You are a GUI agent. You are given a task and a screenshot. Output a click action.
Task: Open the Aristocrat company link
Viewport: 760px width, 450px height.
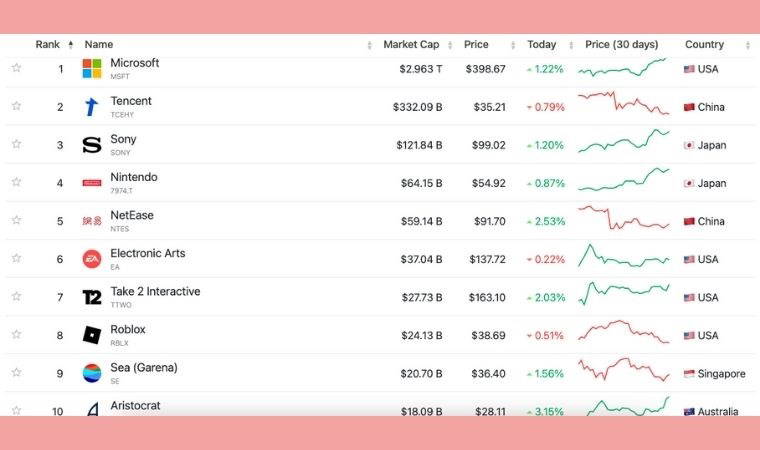coord(135,406)
